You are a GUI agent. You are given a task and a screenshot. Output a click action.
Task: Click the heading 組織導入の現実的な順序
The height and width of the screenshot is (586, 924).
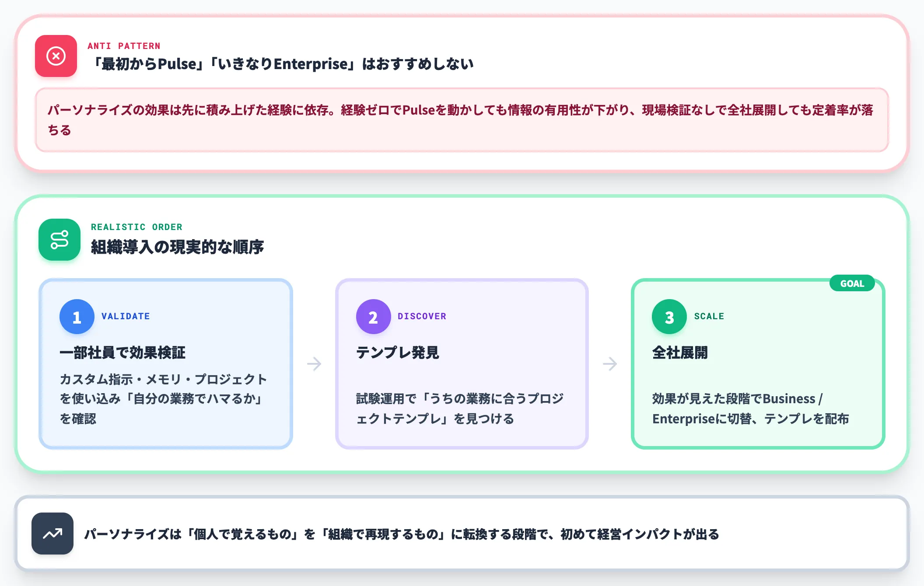[178, 247]
